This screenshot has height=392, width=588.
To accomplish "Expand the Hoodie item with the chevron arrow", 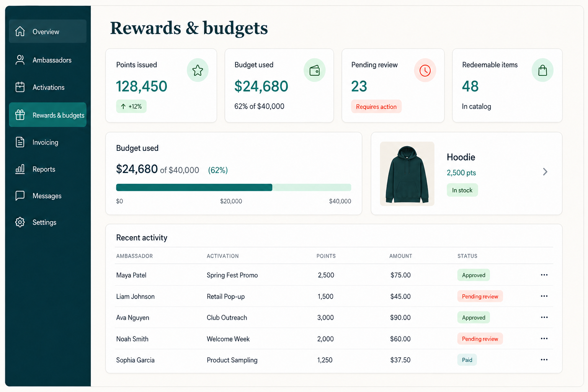I will point(545,172).
